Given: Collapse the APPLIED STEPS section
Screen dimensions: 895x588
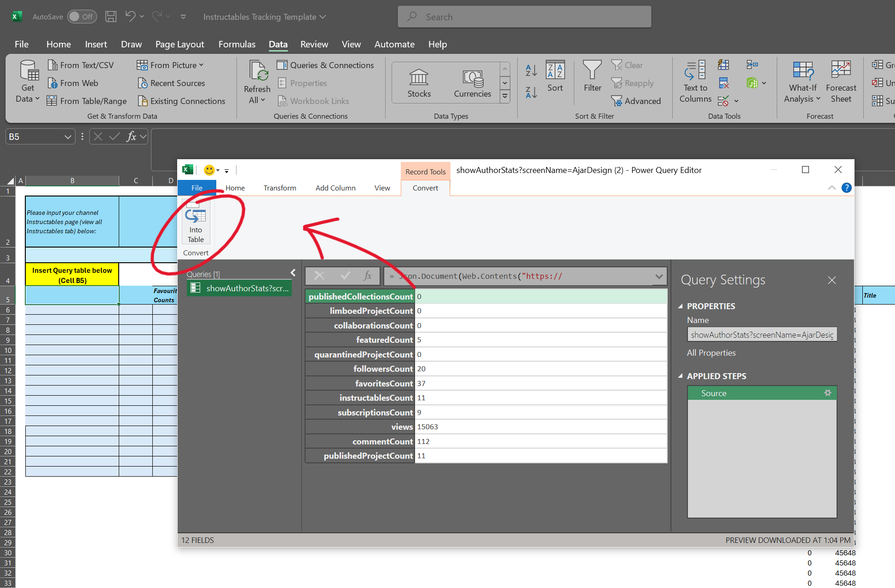Looking at the screenshot, I should [681, 376].
